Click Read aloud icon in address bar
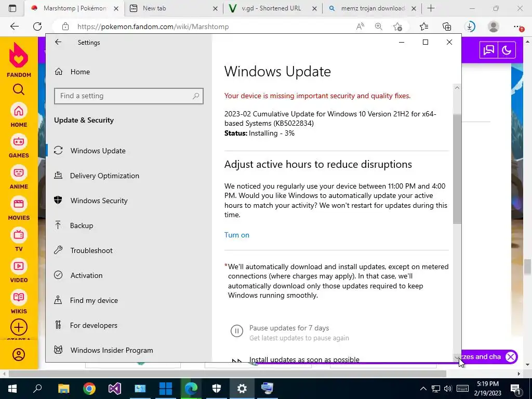The image size is (532, 399). coord(361,26)
